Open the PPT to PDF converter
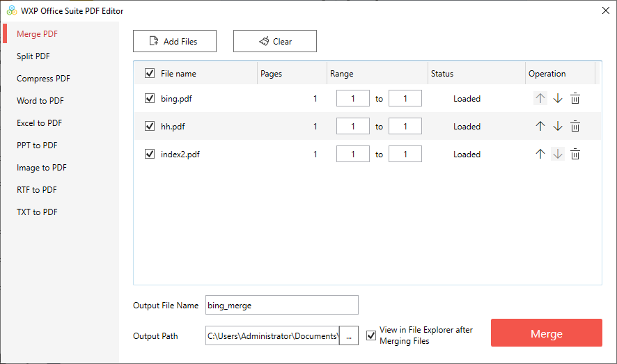Screen dimensions: 617x364 click(x=37, y=145)
